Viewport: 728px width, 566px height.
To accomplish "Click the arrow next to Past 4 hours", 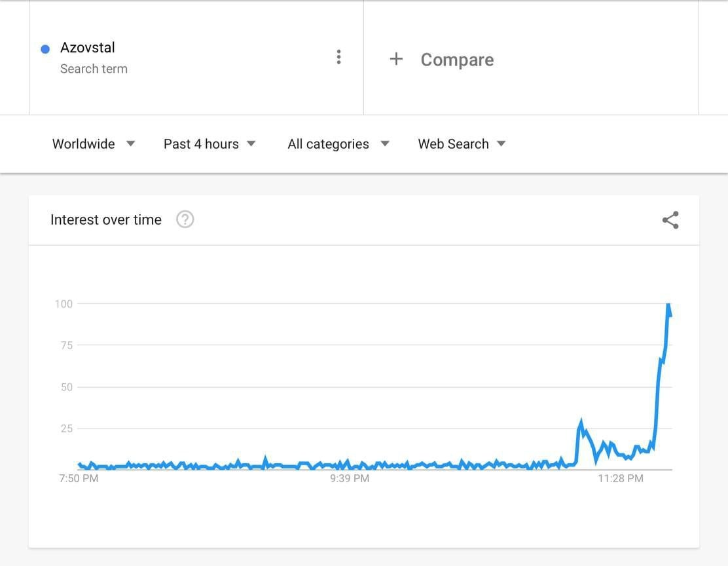I will 251,143.
